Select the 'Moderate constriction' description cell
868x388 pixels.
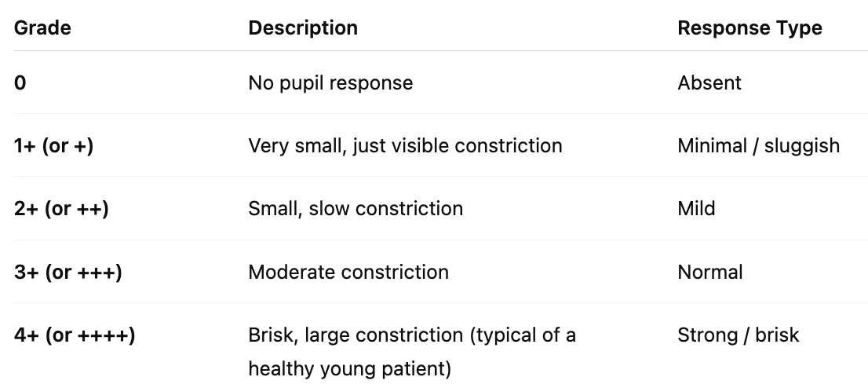pos(348,272)
